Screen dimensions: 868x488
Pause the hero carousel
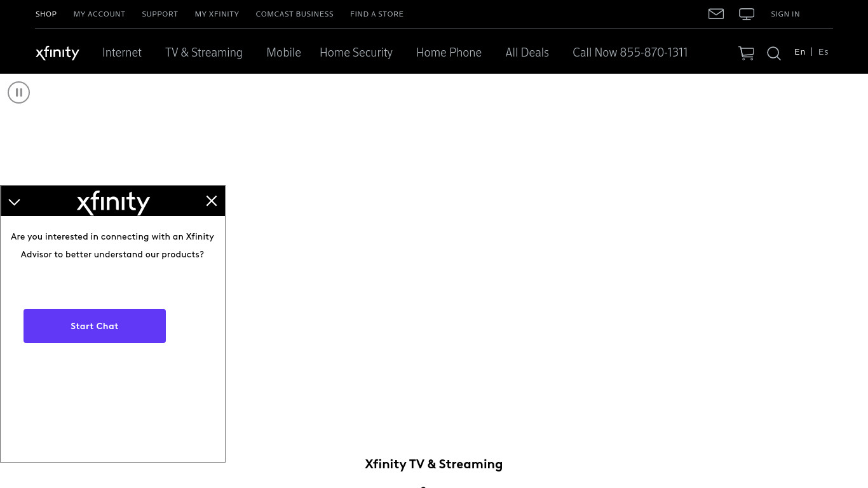click(x=18, y=93)
